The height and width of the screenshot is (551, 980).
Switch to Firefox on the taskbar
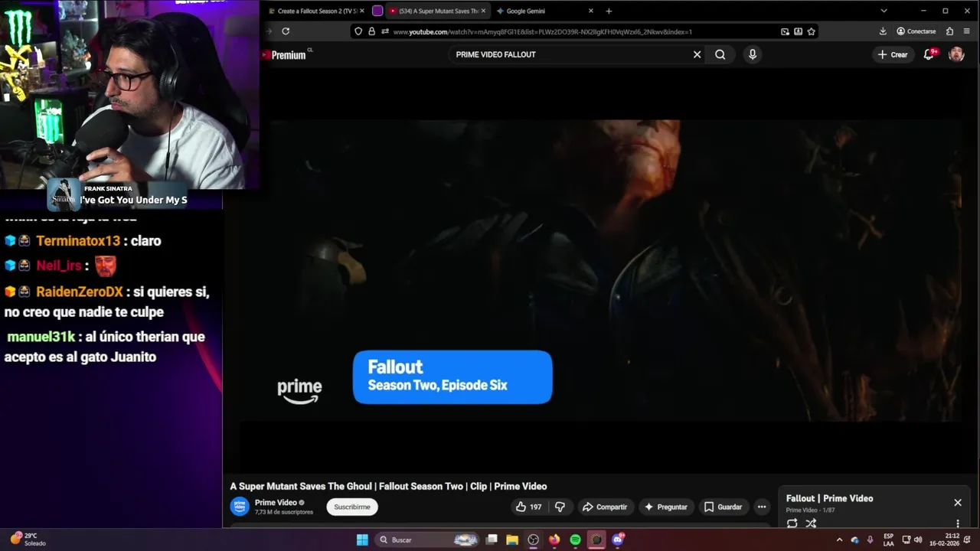[x=554, y=540]
